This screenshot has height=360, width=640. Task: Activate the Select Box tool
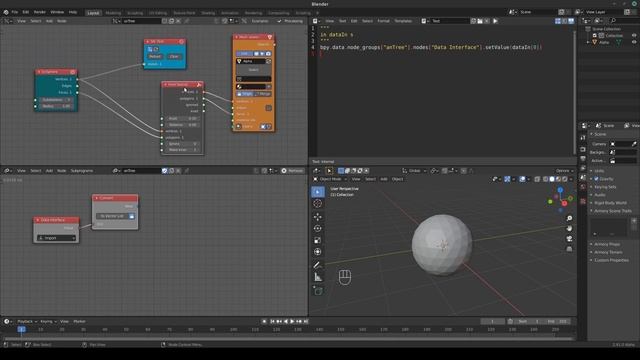318,191
